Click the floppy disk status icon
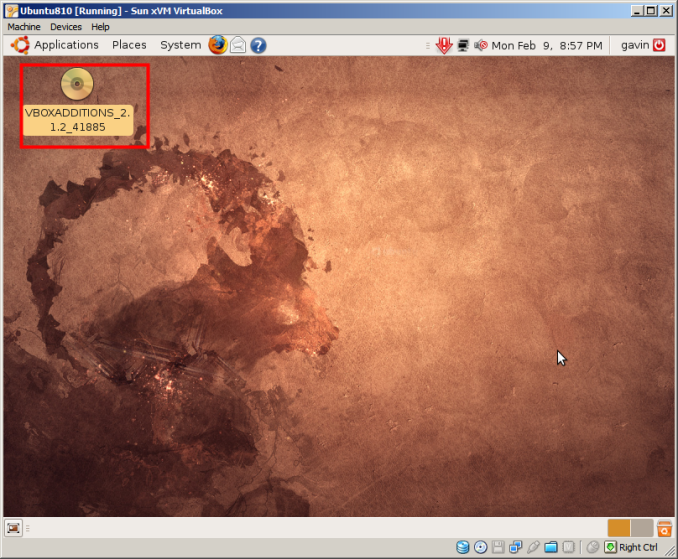 pyautogui.click(x=498, y=547)
